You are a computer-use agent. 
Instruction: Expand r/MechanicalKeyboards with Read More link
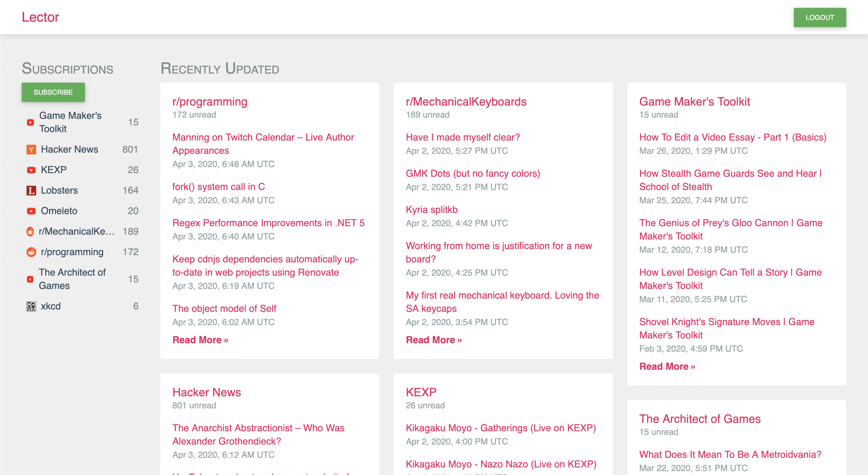433,340
